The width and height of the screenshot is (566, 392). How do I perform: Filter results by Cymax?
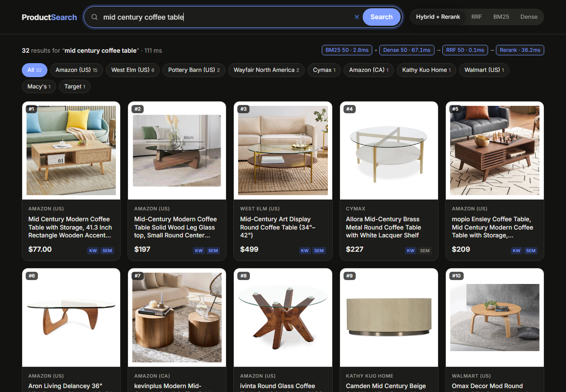pyautogui.click(x=324, y=70)
